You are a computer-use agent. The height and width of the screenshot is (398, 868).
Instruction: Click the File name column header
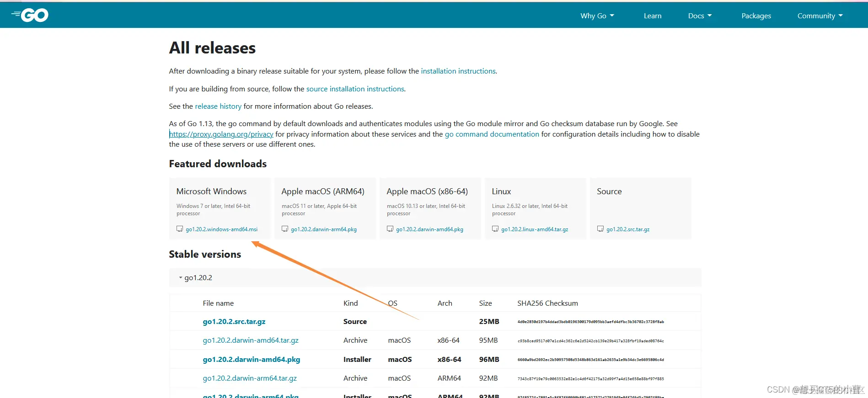coord(218,303)
